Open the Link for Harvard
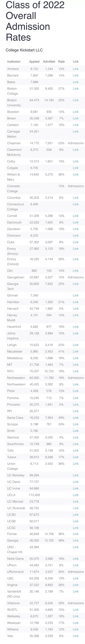Image resolution: width=85 pixels, height=644 pixels. [x=76, y=309]
